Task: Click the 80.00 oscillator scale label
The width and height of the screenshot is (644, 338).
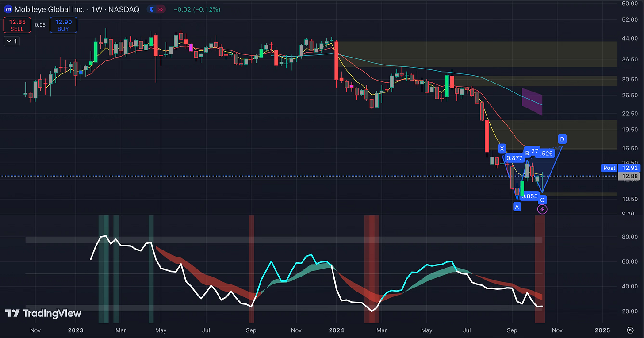Action: [629, 237]
